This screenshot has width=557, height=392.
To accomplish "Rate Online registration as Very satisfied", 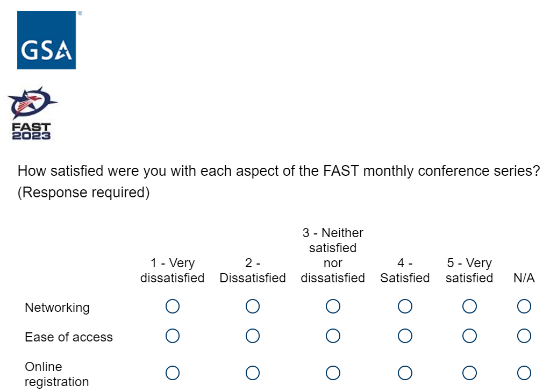I will [x=469, y=373].
